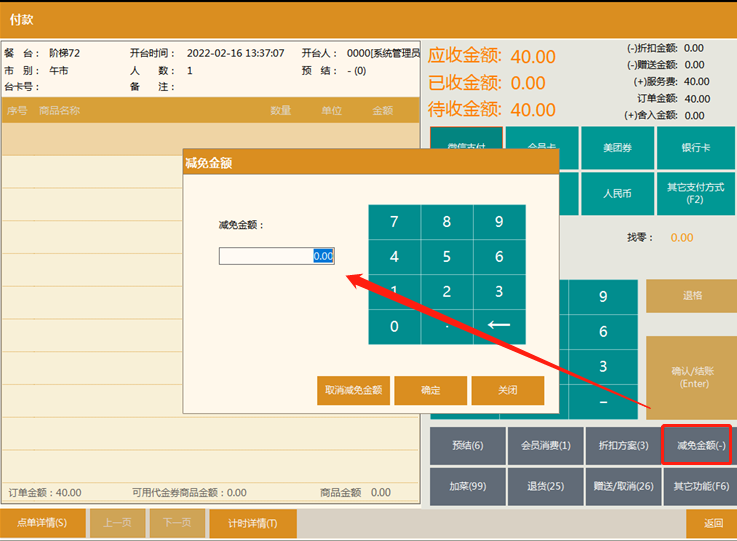This screenshot has width=737, height=541.
Task: Open 折扣方案(3) discount plans
Action: (x=622, y=446)
